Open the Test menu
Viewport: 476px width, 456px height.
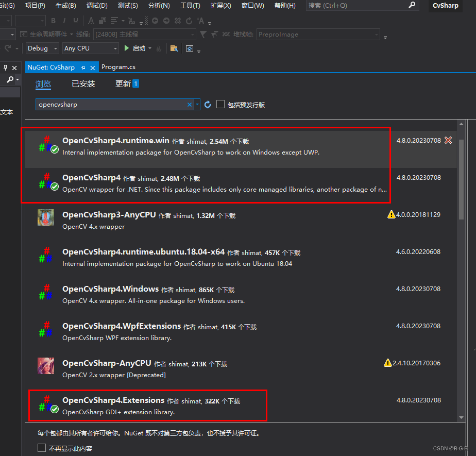tap(128, 6)
